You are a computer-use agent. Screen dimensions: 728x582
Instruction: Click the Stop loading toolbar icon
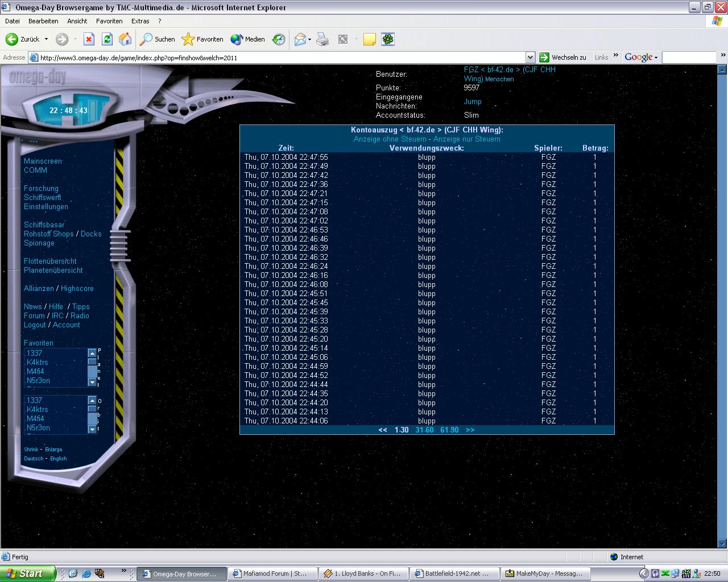[x=89, y=39]
